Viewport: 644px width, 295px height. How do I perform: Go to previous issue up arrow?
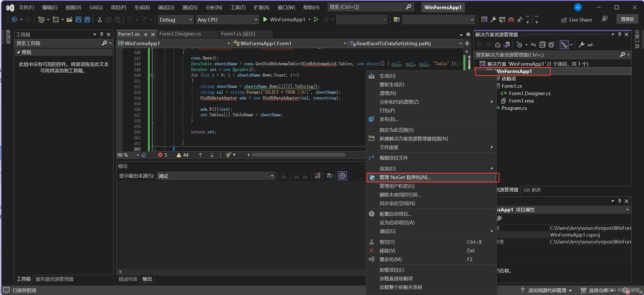point(200,155)
